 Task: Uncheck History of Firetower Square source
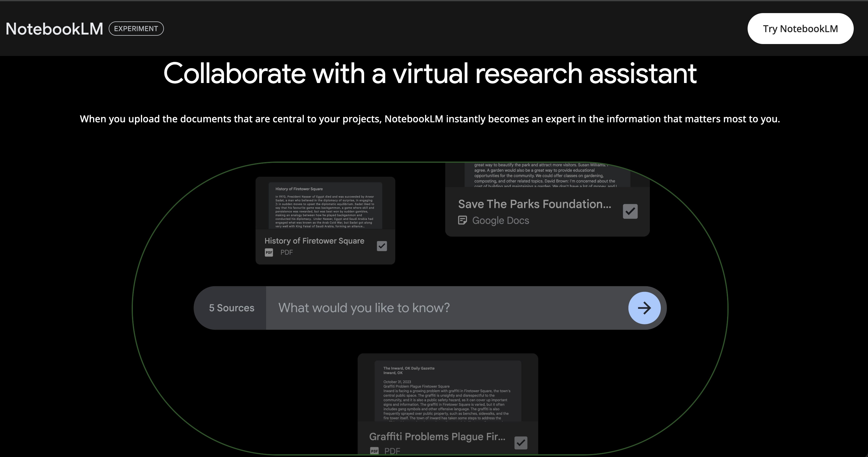coord(381,246)
